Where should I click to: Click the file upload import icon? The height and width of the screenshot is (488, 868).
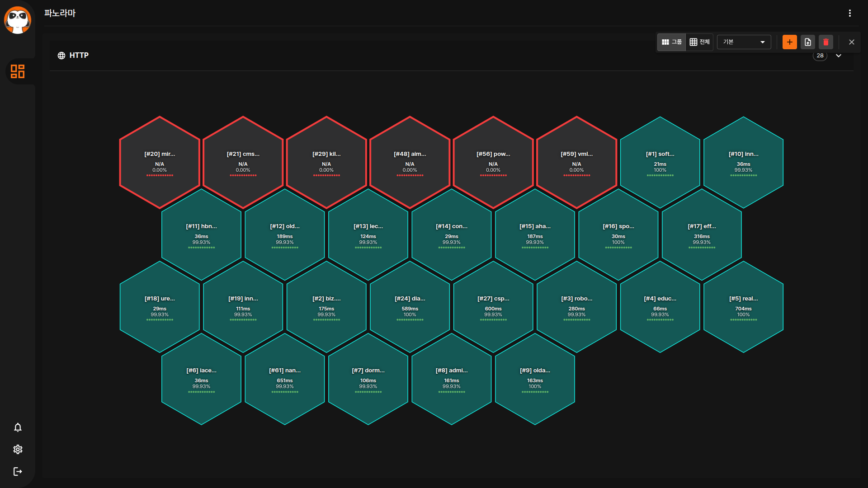pyautogui.click(x=808, y=42)
